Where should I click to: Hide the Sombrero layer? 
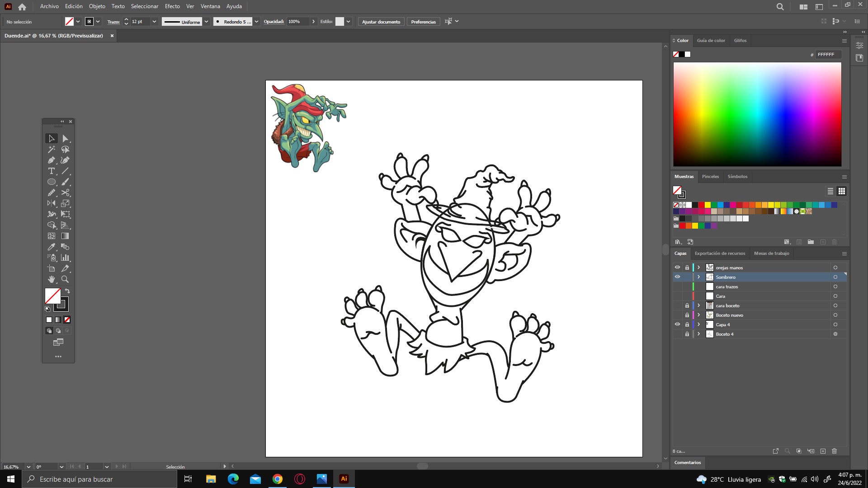pyautogui.click(x=677, y=277)
